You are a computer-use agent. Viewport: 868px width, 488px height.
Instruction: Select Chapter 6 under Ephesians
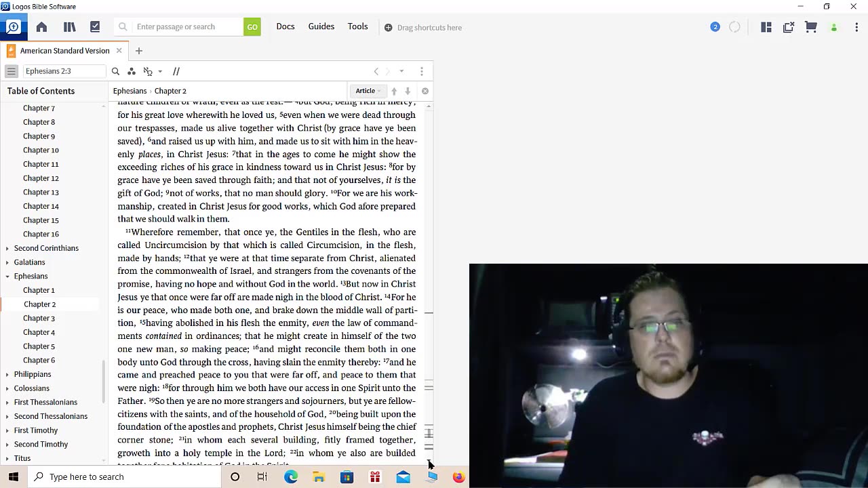39,360
